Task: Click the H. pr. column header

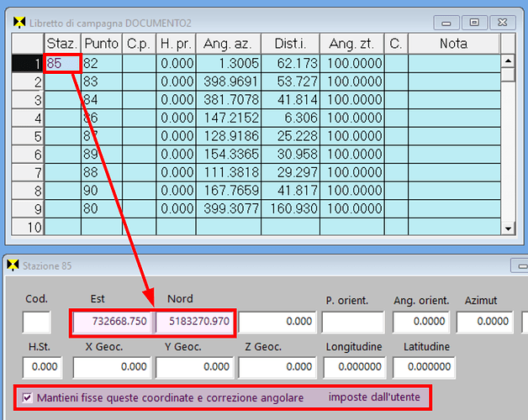Action: [x=176, y=44]
